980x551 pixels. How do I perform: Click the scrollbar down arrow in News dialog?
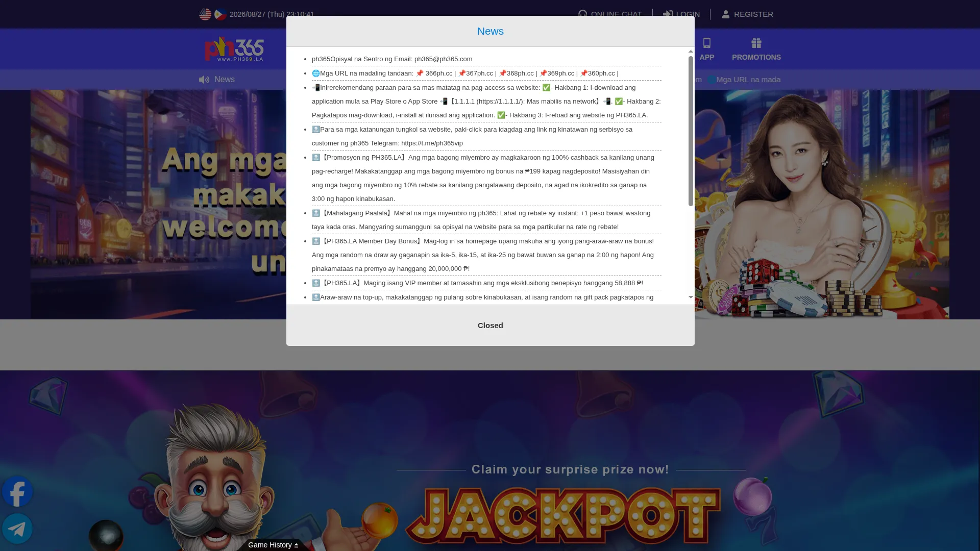[691, 297]
